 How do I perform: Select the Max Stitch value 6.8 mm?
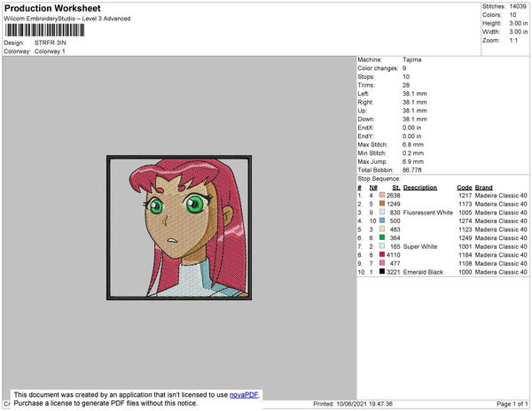tap(413, 144)
